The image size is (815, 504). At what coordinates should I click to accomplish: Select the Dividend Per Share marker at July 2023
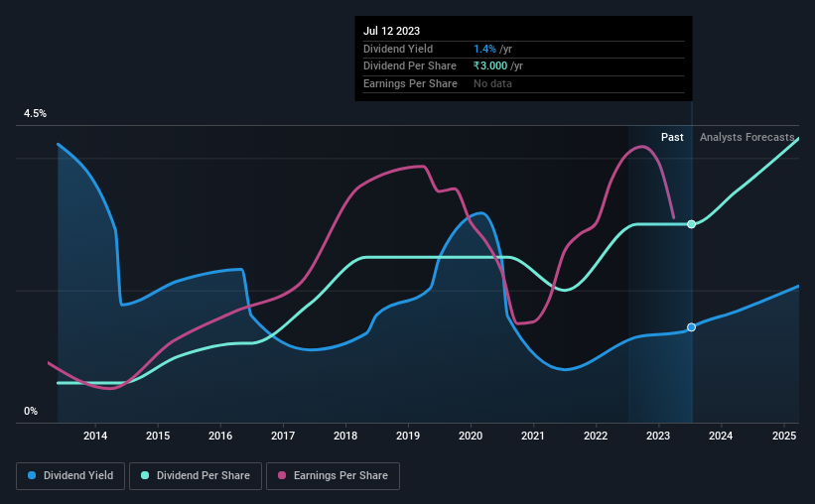(691, 224)
